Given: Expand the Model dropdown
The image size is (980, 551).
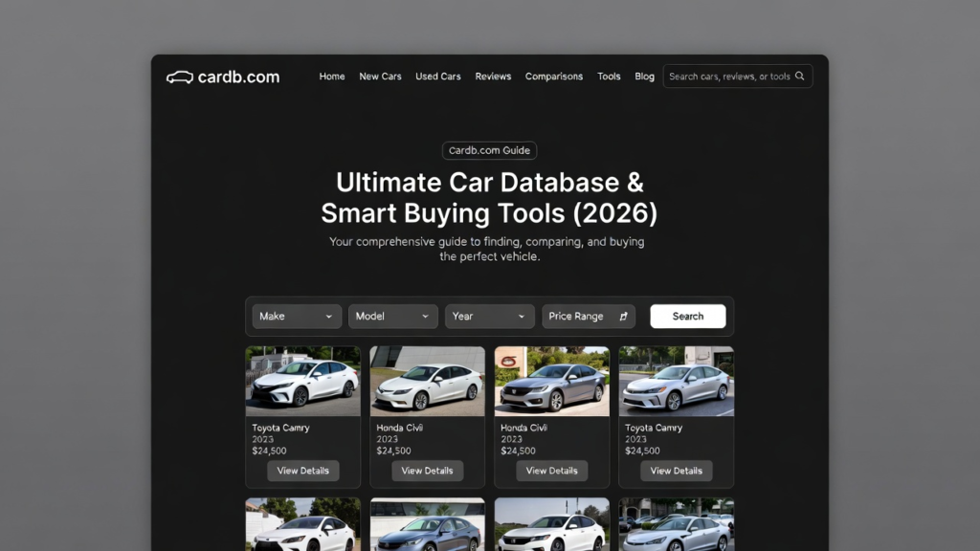Looking at the screenshot, I should (393, 317).
